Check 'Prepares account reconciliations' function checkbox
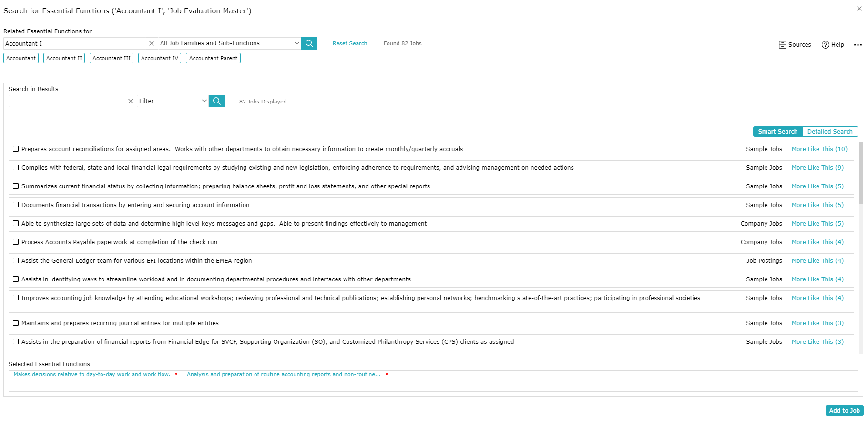868x424 pixels. (16, 149)
